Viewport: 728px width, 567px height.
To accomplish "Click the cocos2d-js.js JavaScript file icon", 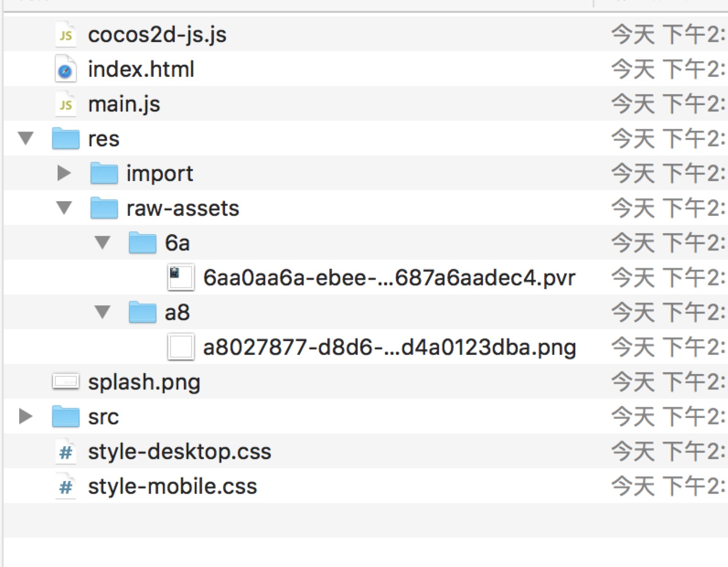I will pyautogui.click(x=65, y=35).
